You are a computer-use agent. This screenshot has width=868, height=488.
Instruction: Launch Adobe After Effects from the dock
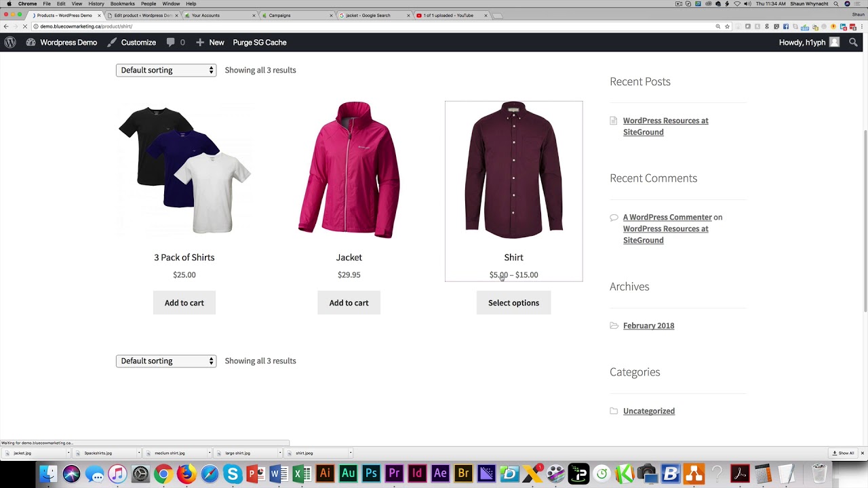(x=440, y=473)
